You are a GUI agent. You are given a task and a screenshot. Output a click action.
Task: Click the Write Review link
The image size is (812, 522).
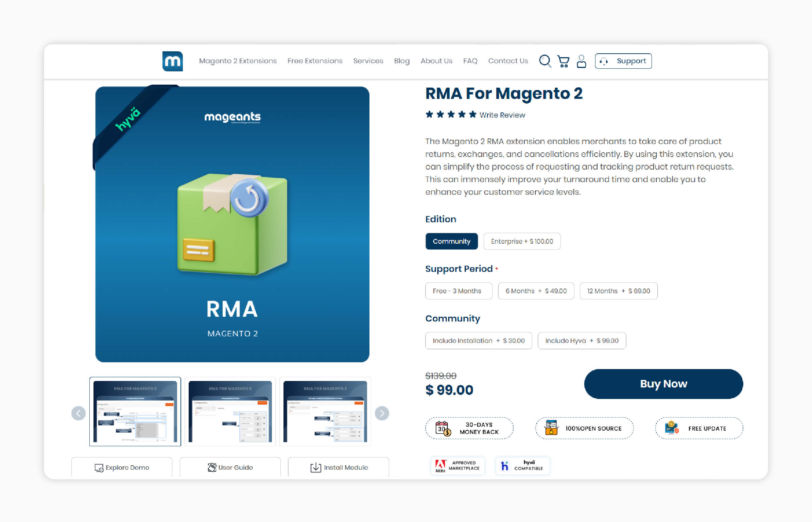tap(502, 115)
